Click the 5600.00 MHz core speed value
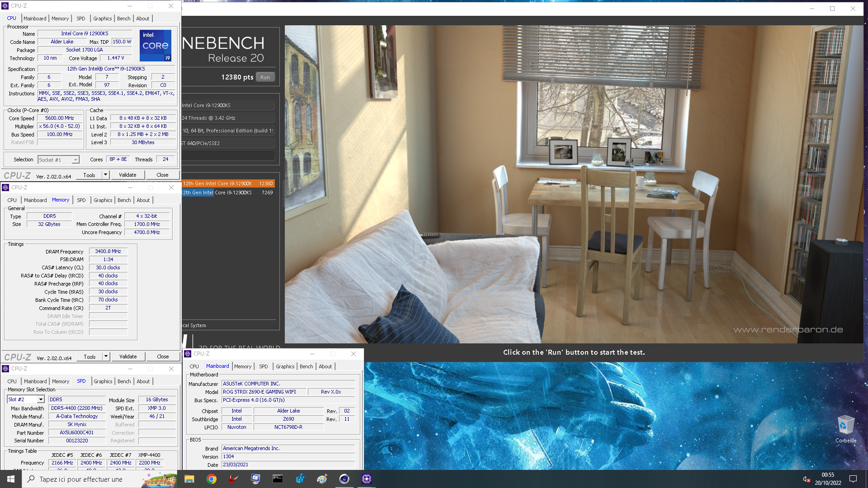Screen dimensions: 868x488 coord(60,118)
